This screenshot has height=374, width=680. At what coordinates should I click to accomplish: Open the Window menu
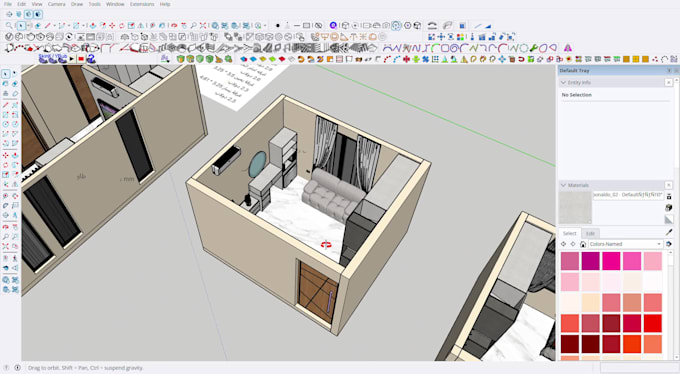click(115, 4)
